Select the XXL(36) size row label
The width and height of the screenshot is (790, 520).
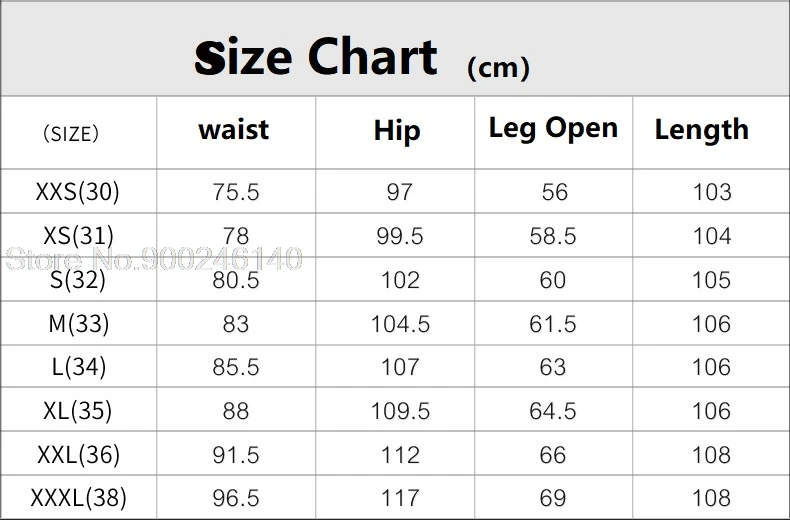tap(78, 455)
